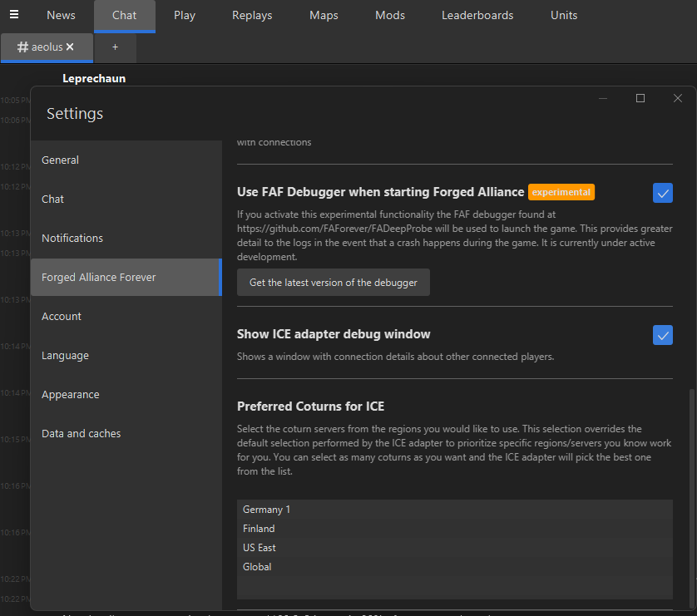This screenshot has height=616, width=697.
Task: Open Appearance settings category
Action: (x=126, y=394)
